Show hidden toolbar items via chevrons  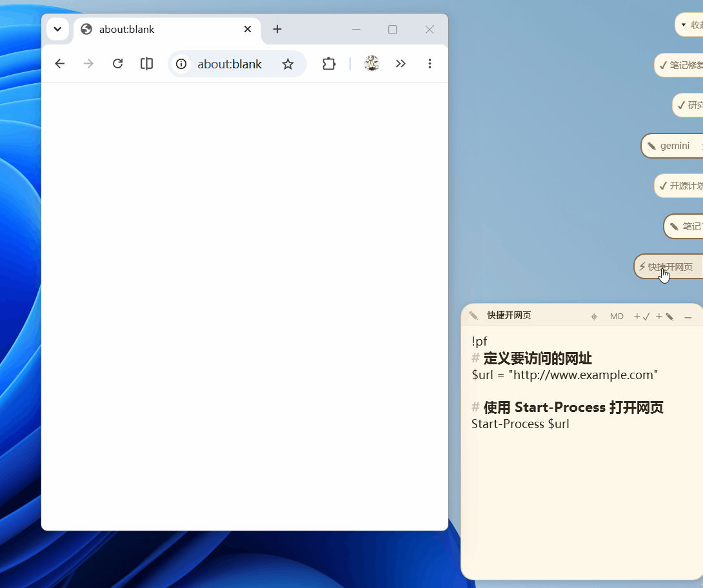pos(401,64)
